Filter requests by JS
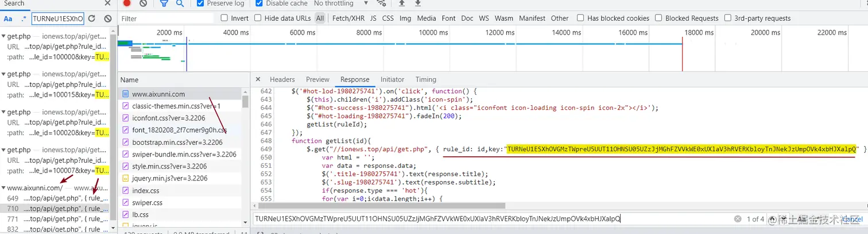Image resolution: width=868 pixels, height=234 pixels. (373, 18)
